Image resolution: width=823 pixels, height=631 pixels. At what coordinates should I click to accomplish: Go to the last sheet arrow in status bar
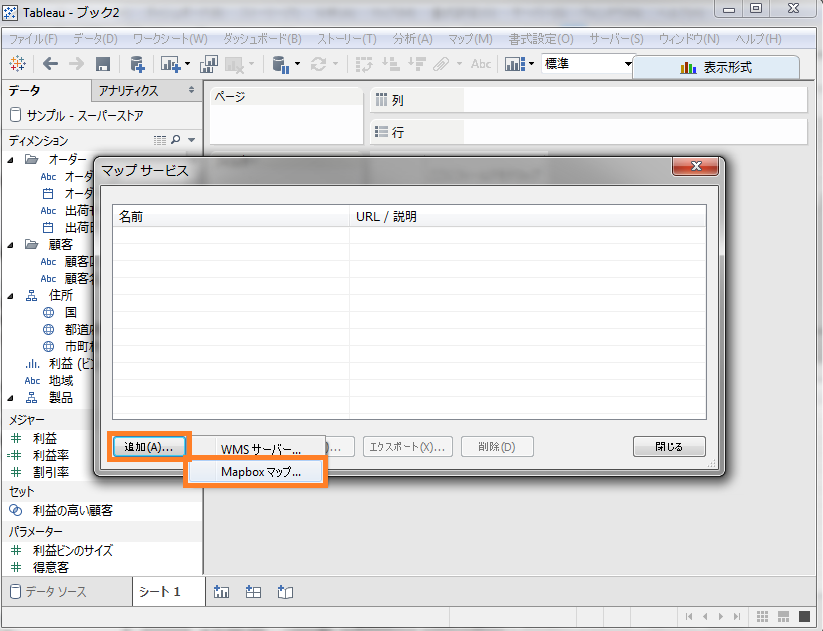coord(737,616)
